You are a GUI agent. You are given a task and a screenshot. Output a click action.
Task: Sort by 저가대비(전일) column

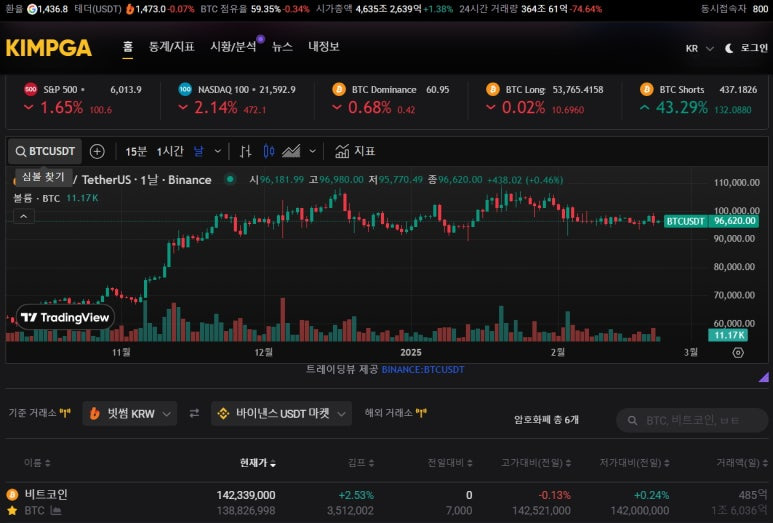pos(634,463)
